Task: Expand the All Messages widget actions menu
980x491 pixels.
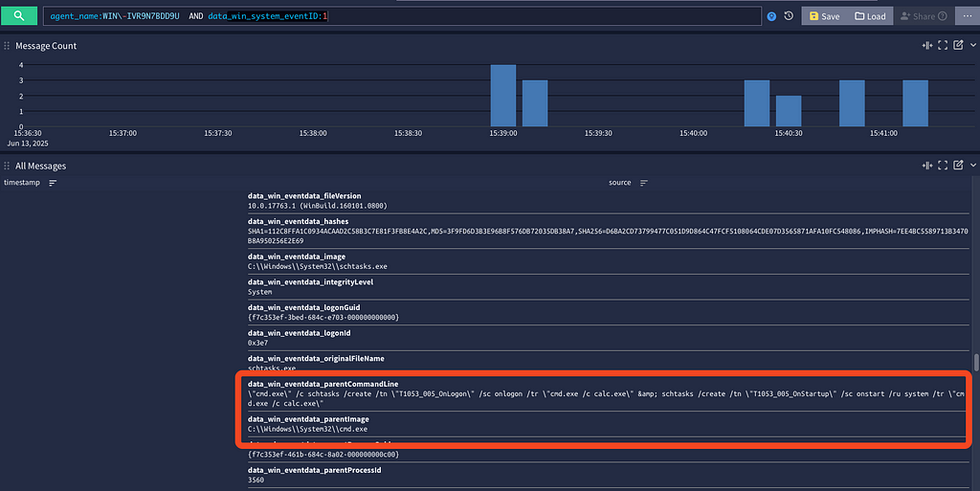Action: point(972,166)
